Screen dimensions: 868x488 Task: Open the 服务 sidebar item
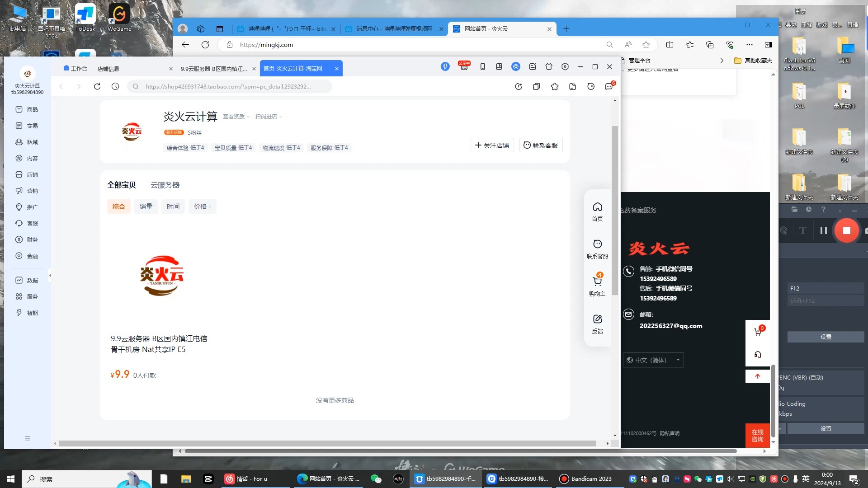(x=27, y=296)
